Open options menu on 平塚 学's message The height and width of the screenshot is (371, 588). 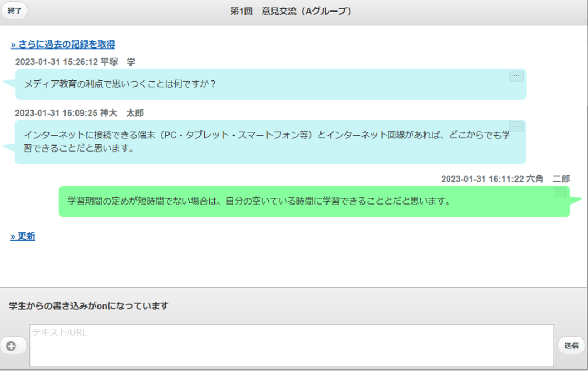[516, 76]
